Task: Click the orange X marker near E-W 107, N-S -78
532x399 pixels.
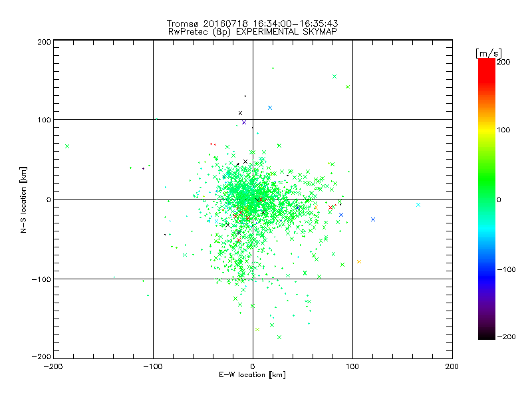Action: point(359,261)
